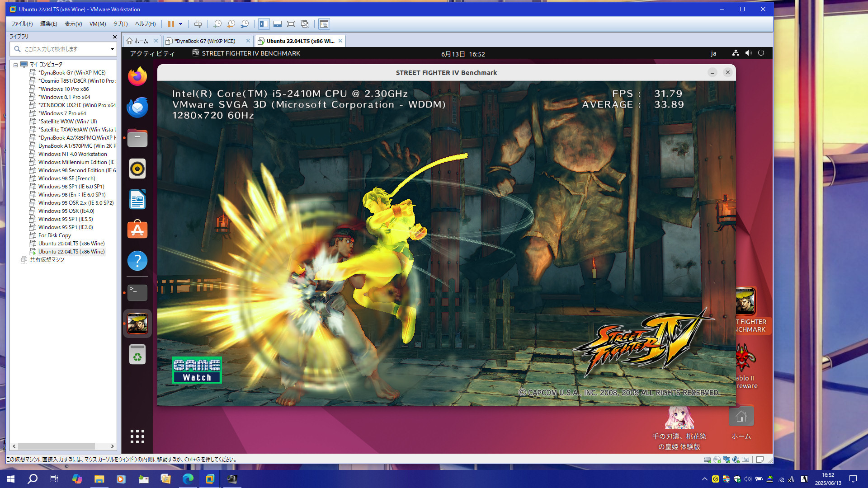This screenshot has height=488, width=868.
Task: Click the アクティビティ button in Ubuntu top bar
Action: point(152,53)
